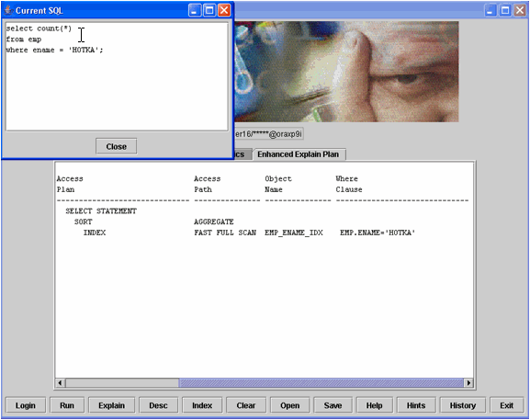Minimize the main application window

[491, 10]
